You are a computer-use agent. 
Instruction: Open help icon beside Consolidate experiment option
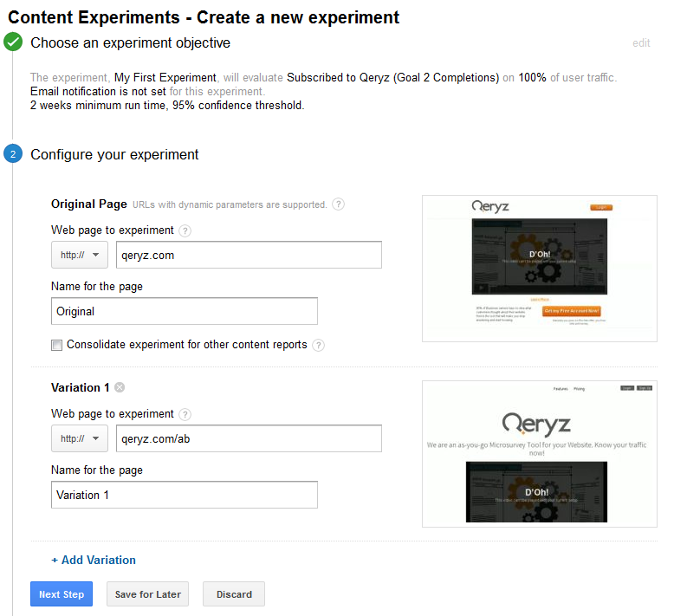[x=319, y=345]
